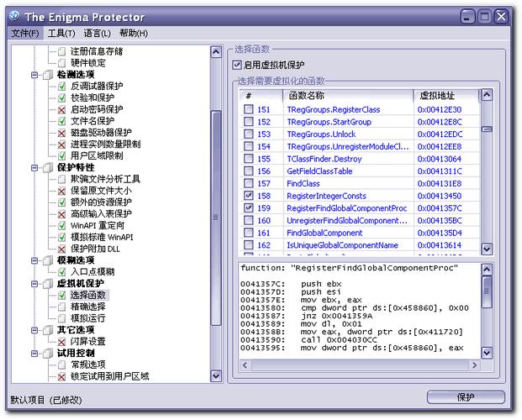Click the blank icon of 欺骗文件分析工具
This screenshot has width=522, height=420.
(61, 180)
